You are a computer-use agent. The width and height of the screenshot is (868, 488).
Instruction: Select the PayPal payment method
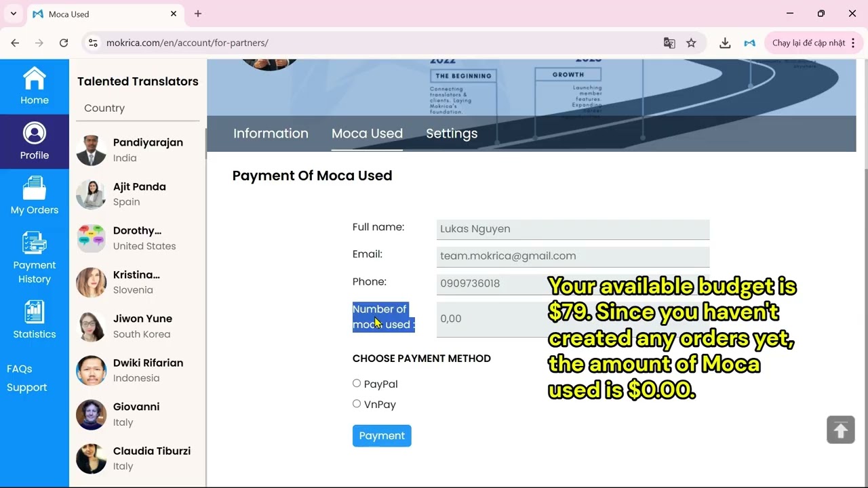tap(357, 384)
